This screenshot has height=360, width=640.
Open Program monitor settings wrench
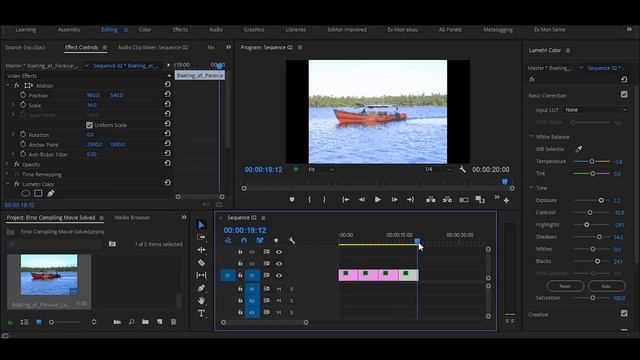[x=462, y=169]
